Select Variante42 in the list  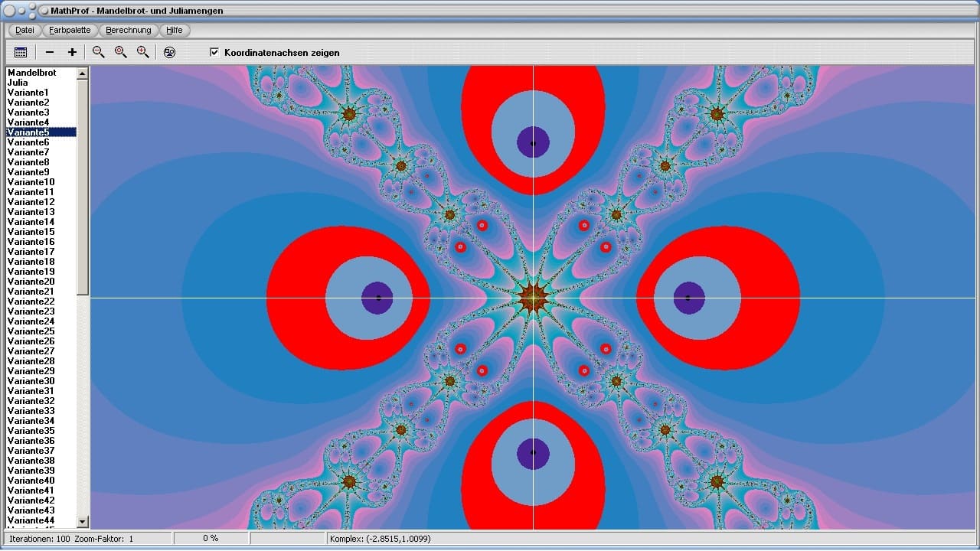pos(31,500)
